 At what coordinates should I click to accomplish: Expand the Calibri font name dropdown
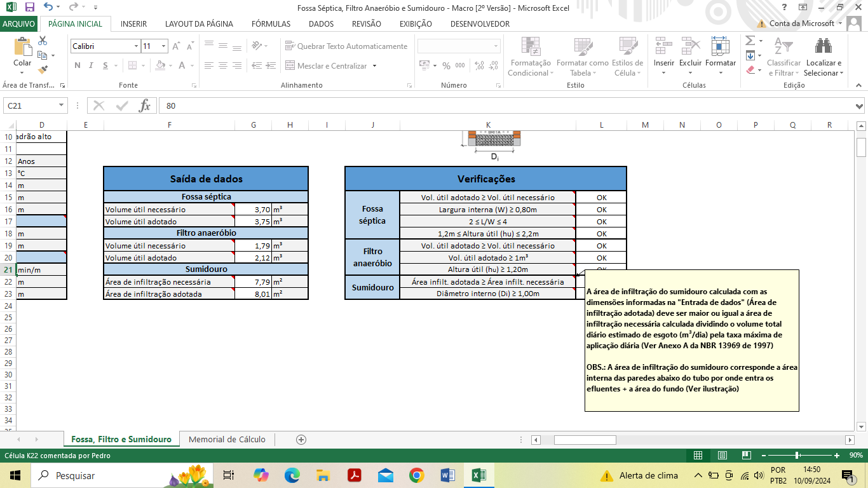tap(136, 46)
